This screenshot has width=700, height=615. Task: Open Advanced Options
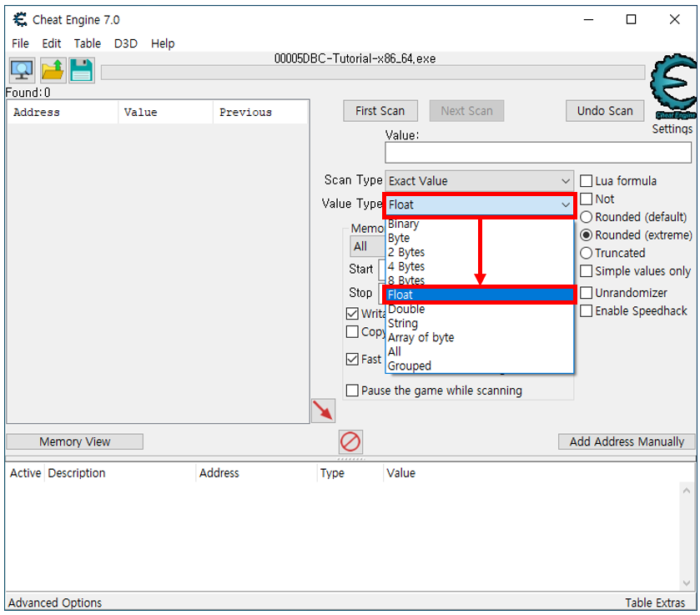tap(55, 603)
